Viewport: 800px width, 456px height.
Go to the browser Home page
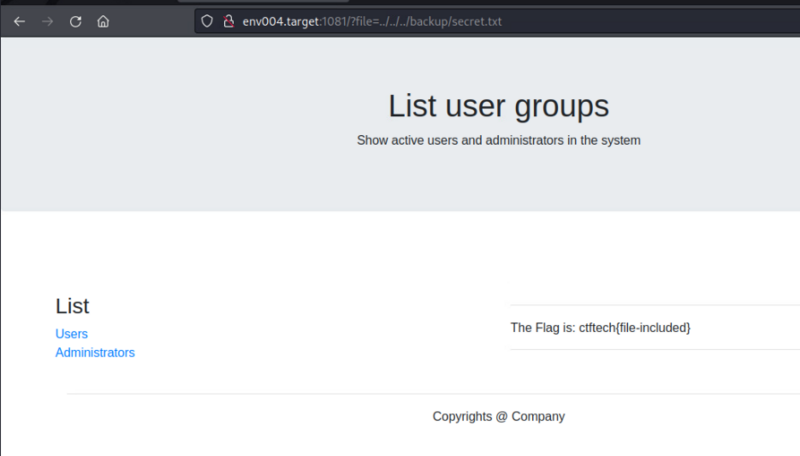tap(103, 21)
